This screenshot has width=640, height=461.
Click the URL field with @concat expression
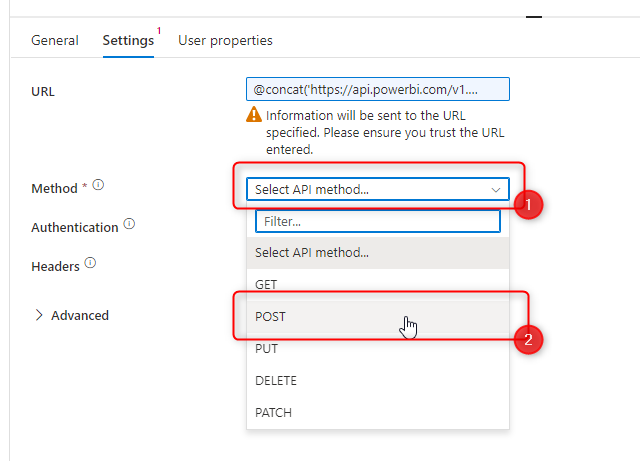click(x=378, y=89)
